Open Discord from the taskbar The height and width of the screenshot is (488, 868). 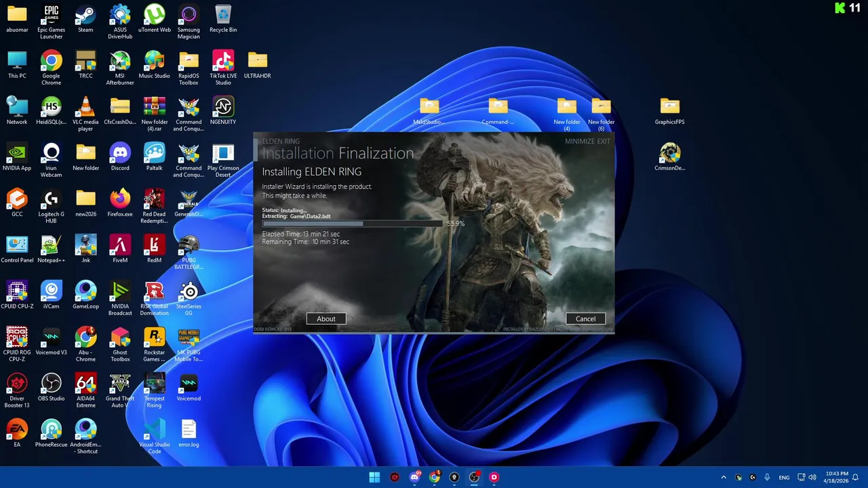[x=414, y=477]
